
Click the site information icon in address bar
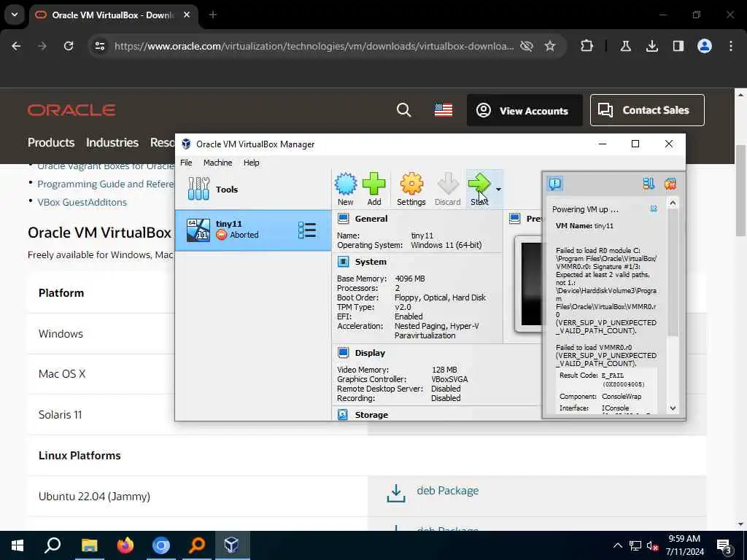[100, 46]
